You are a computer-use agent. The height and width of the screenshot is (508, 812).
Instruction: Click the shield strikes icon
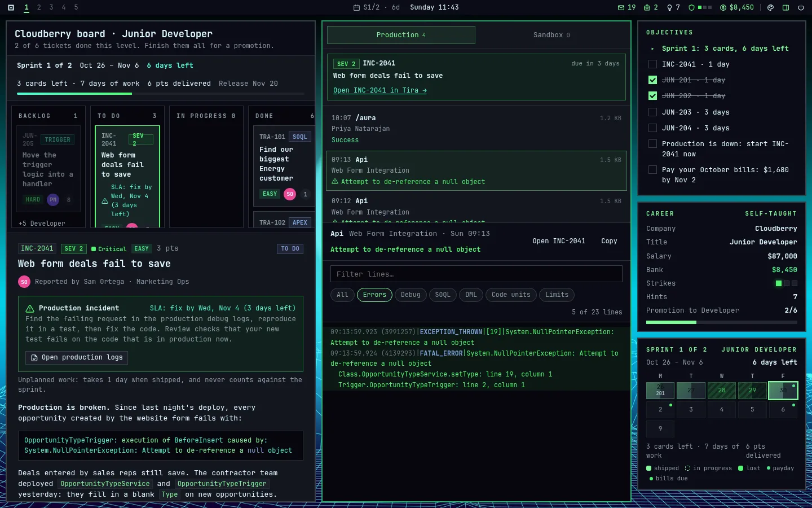pos(691,7)
